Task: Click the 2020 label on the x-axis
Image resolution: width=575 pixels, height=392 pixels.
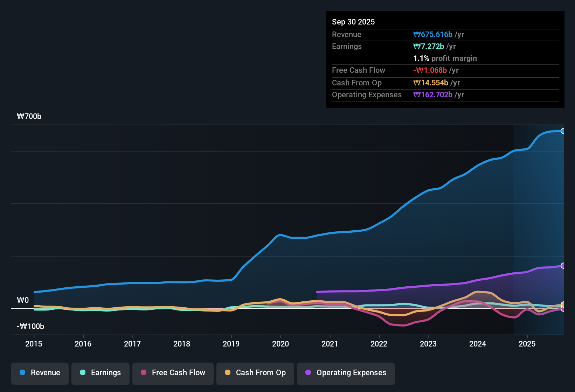Action: [280, 344]
